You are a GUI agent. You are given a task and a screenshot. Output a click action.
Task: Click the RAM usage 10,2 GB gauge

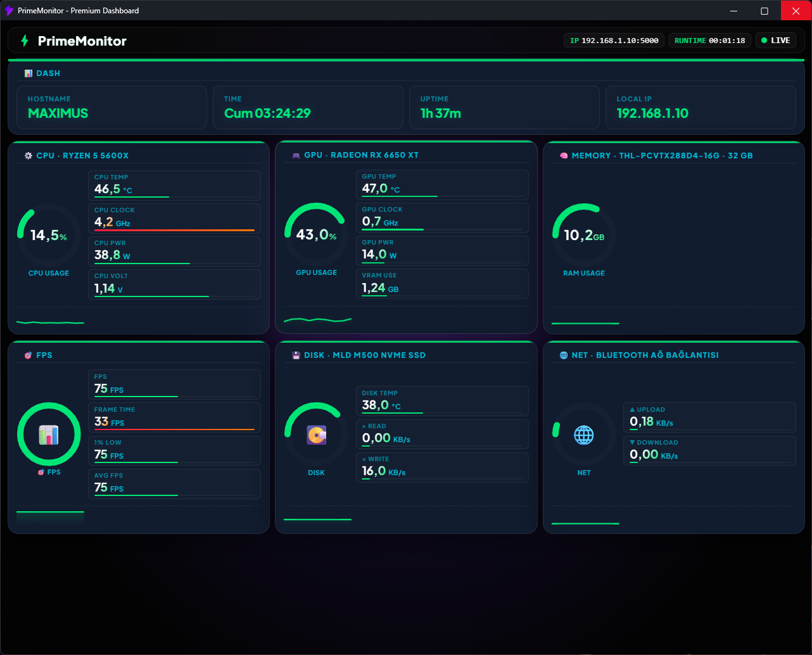pos(584,235)
